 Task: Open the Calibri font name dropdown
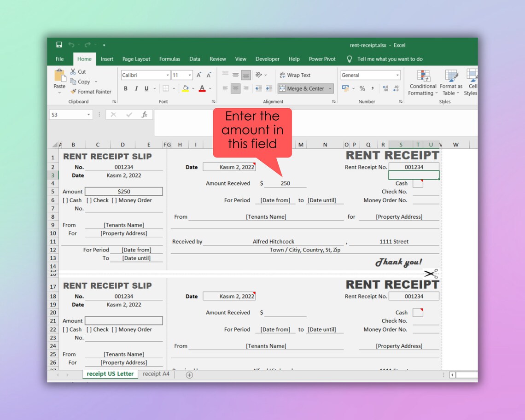pos(167,75)
